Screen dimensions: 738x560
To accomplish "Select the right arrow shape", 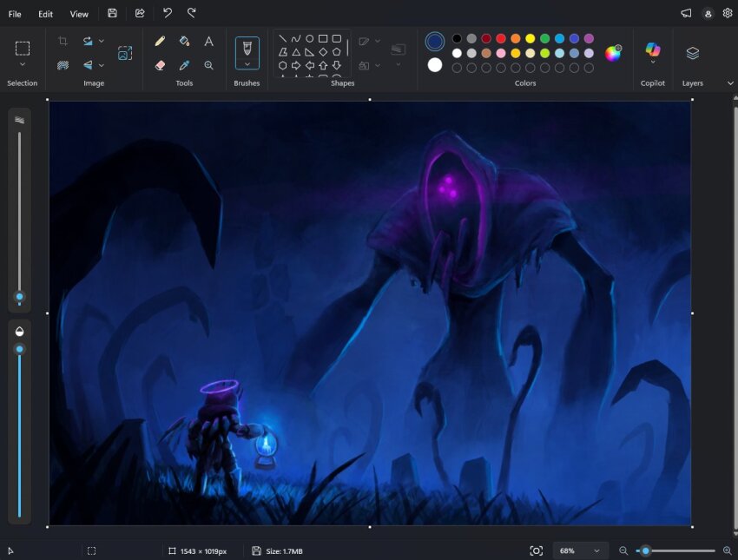I will pos(296,65).
